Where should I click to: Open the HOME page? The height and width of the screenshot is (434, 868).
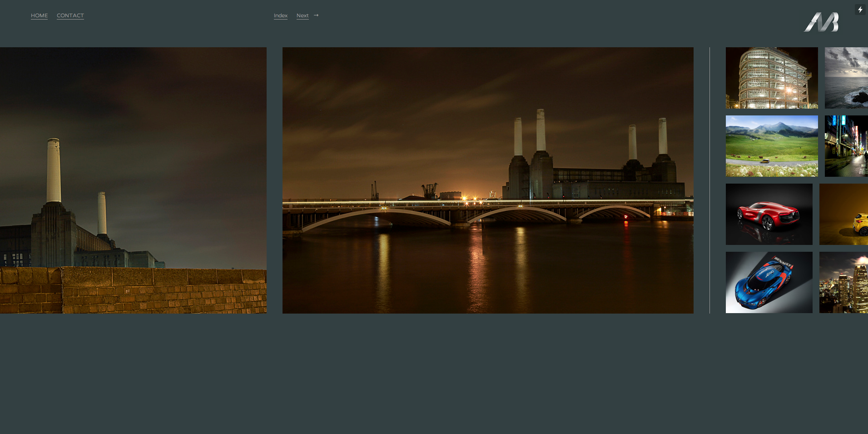39,15
